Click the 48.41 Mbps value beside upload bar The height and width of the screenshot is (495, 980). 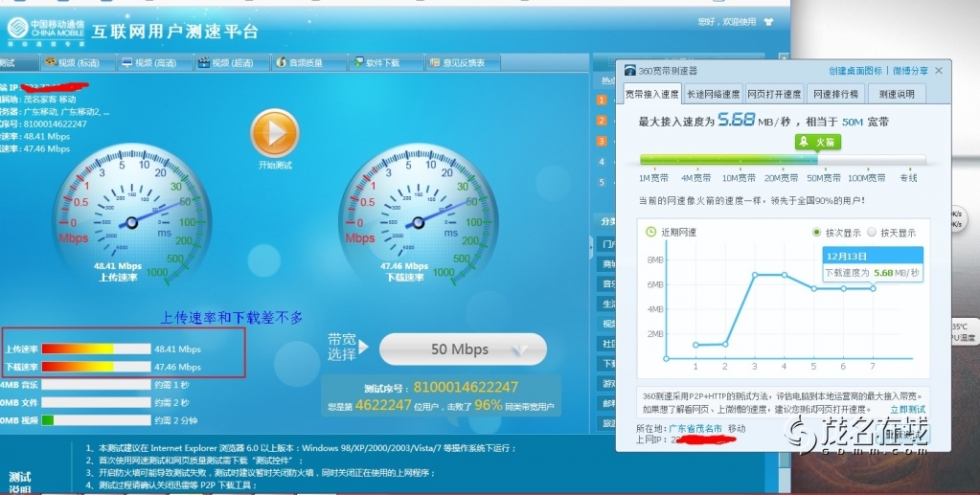(177, 349)
